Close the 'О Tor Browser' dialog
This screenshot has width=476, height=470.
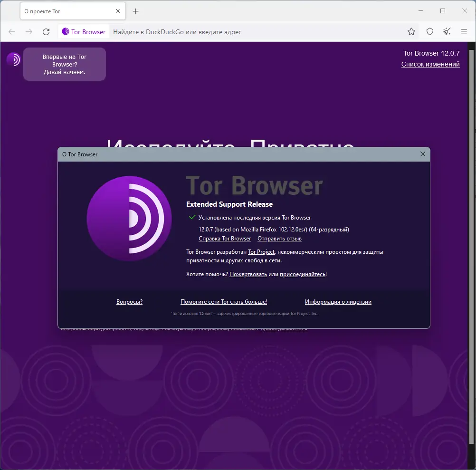point(423,154)
